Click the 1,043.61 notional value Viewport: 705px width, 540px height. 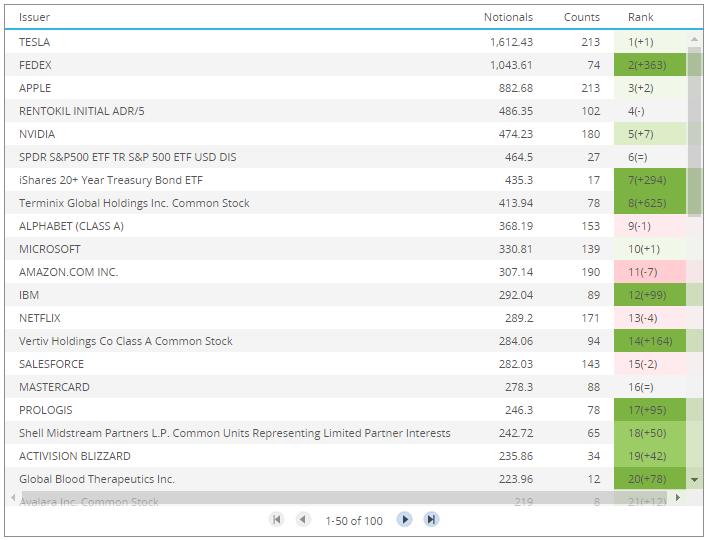(511, 65)
